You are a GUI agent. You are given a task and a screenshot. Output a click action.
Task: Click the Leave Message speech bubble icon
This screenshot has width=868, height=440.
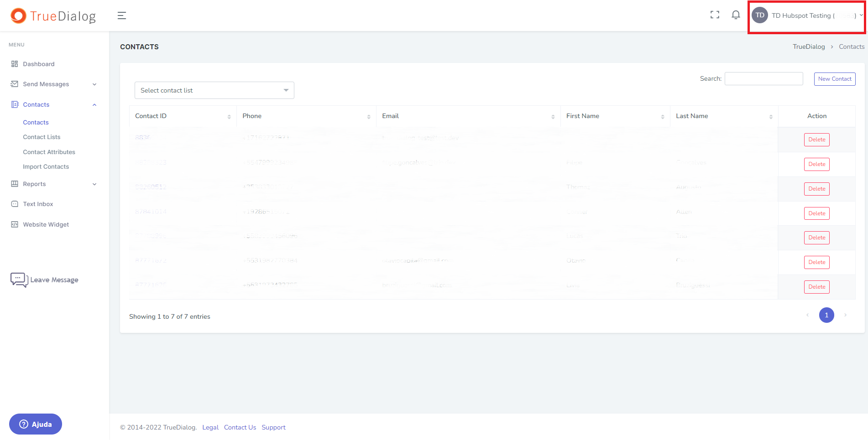[19, 280]
